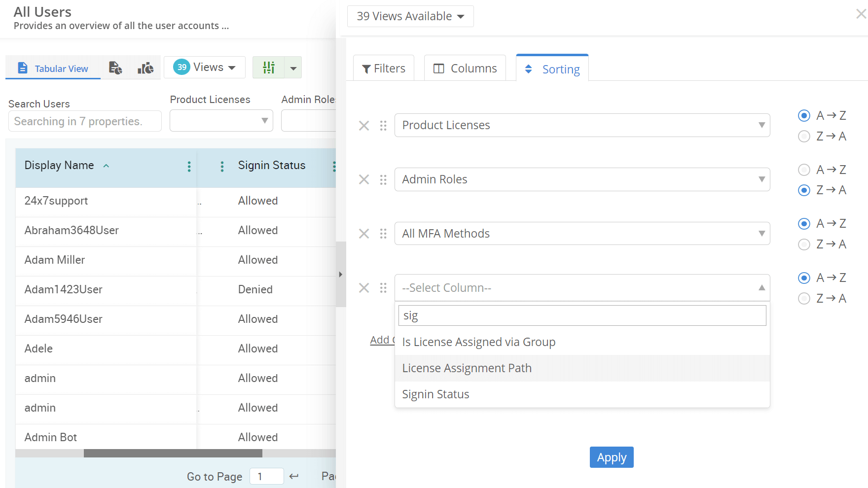This screenshot has height=488, width=868.
Task: Click the green filter settings icon
Action: pos(269,68)
